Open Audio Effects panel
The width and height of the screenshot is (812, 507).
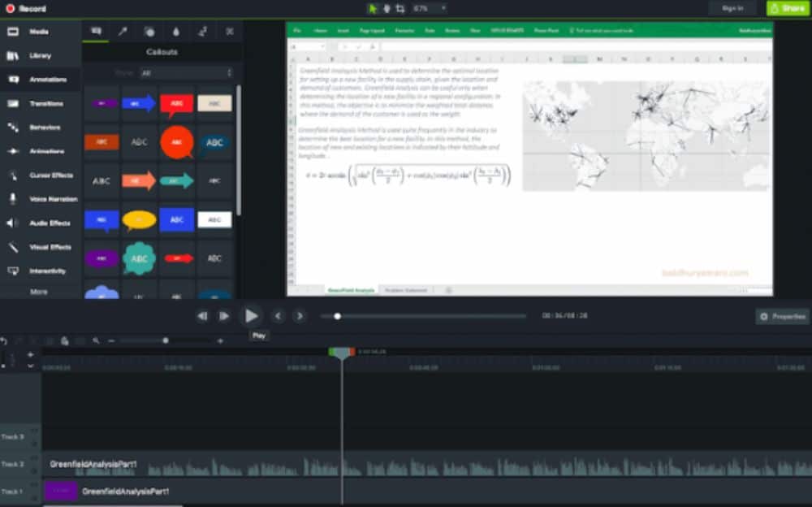tap(39, 223)
